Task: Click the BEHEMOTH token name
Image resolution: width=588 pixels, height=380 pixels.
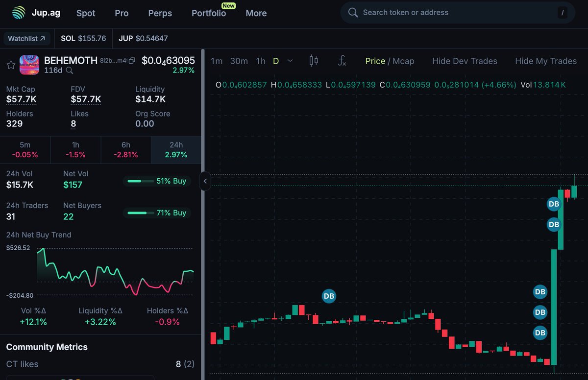Action: 71,61
